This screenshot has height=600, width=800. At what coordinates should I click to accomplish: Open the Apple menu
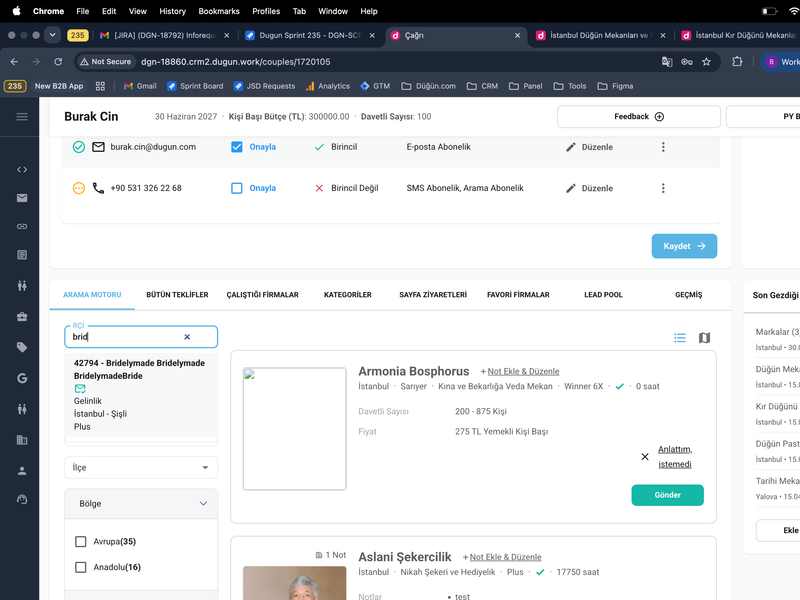coord(16,11)
